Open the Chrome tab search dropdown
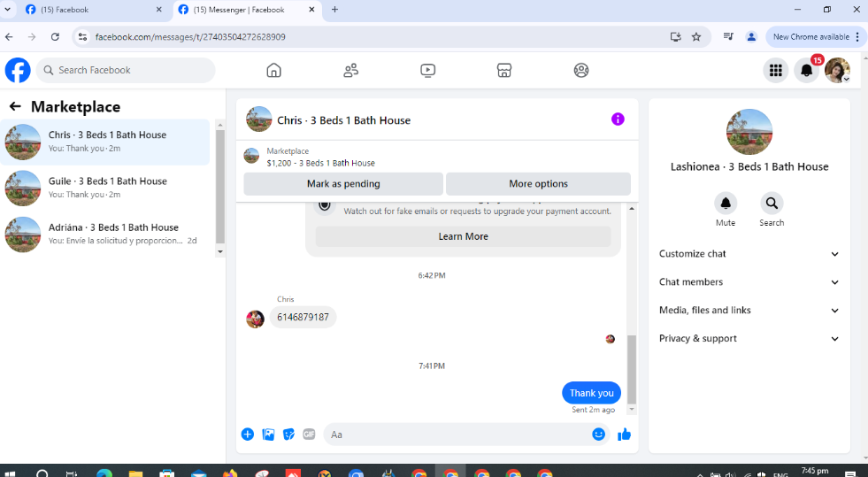Screen dimensions: 868x477 click(8, 10)
